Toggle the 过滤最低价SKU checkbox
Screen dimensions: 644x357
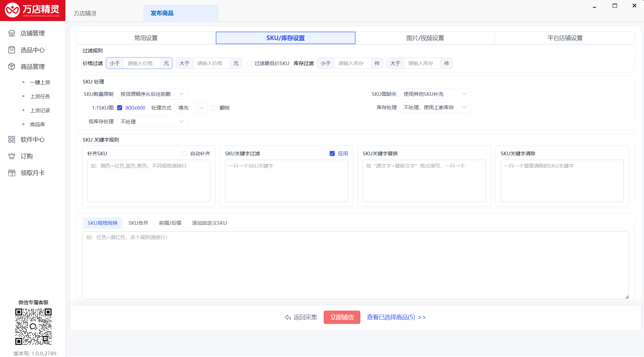pos(249,63)
